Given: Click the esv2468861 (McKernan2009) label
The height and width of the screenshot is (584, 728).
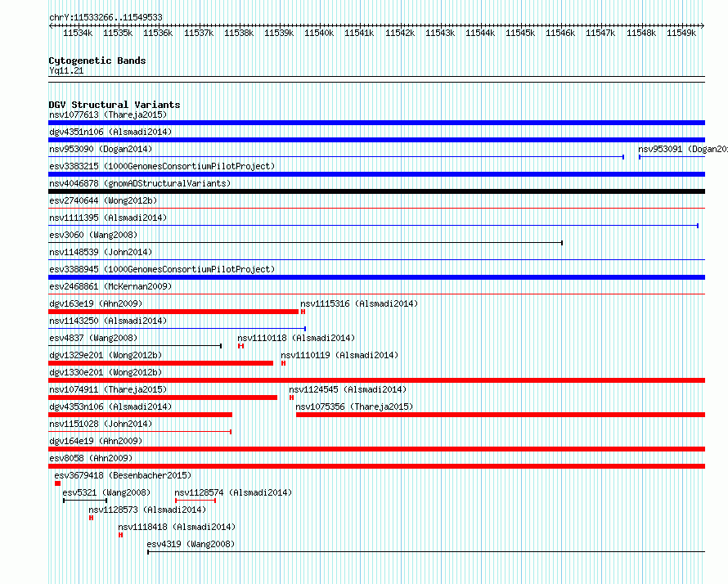Looking at the screenshot, I should click(110, 286).
